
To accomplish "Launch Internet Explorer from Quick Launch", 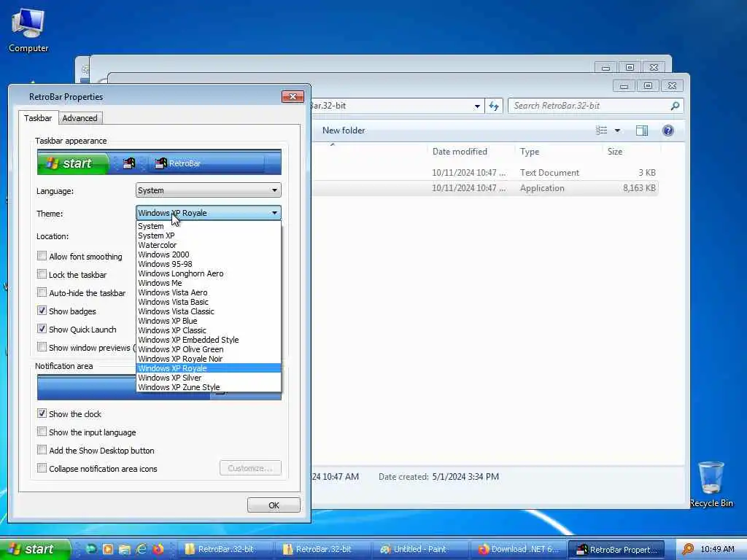I will pos(141,549).
